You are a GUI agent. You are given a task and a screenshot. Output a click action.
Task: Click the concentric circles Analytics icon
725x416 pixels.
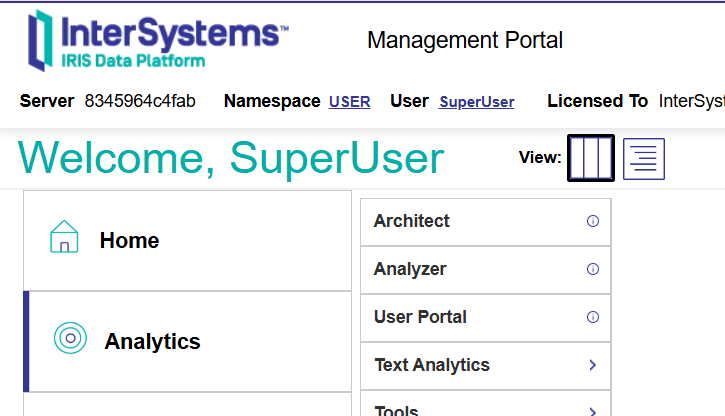point(70,338)
